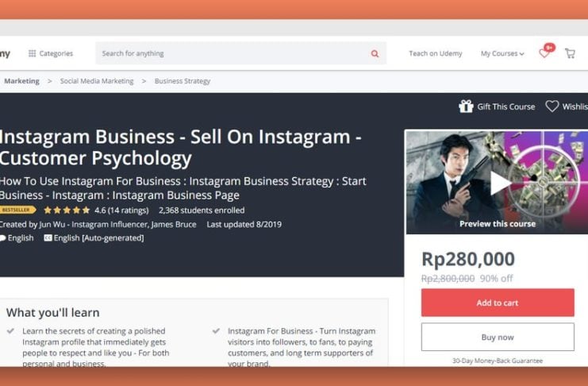Click the gift box icon
Screen dimensions: 588x386
tap(466, 106)
